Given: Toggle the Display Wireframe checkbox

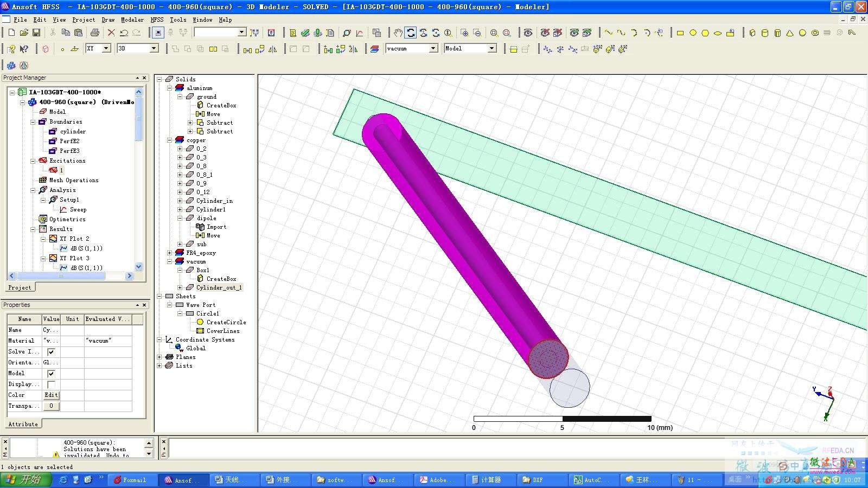Looking at the screenshot, I should point(51,384).
